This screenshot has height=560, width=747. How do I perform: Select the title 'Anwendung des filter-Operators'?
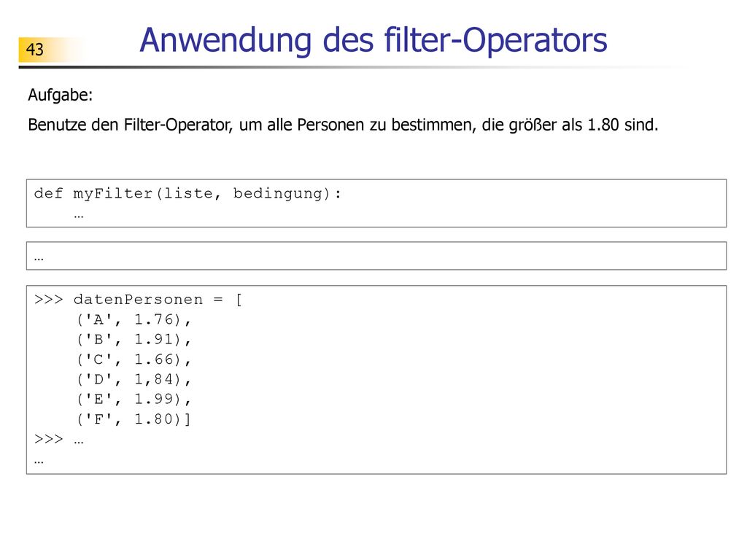(373, 40)
